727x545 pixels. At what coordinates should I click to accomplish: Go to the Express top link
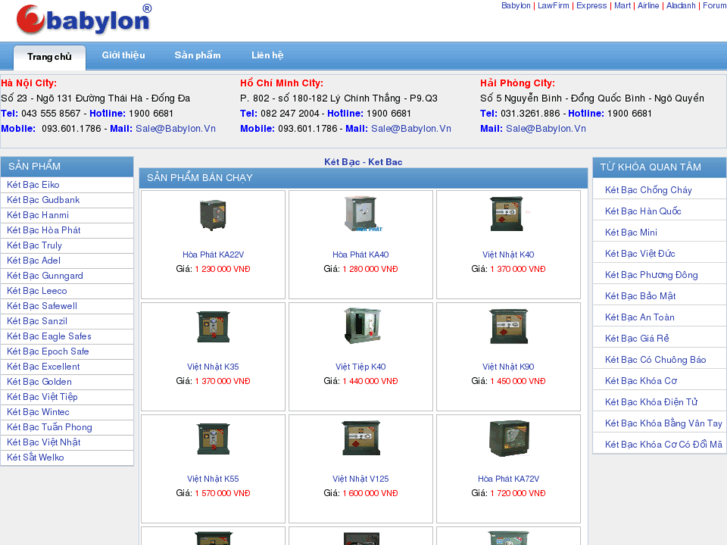591,6
